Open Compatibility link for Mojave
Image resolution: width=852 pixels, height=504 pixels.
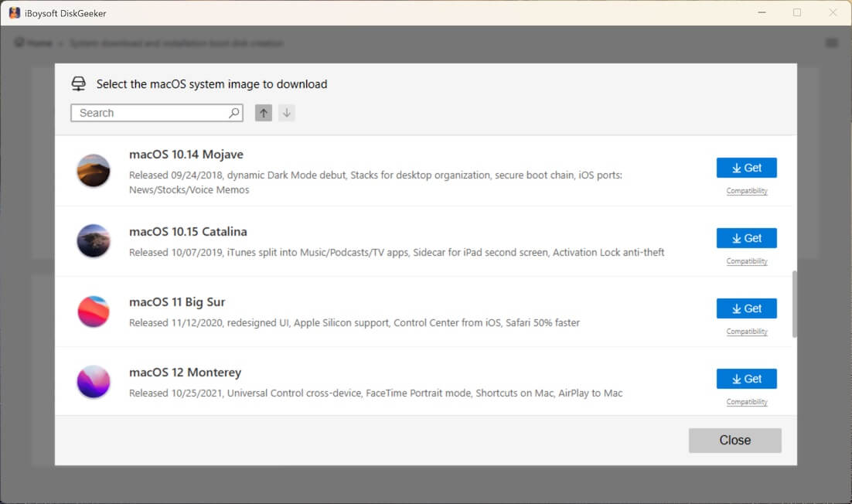coord(747,191)
